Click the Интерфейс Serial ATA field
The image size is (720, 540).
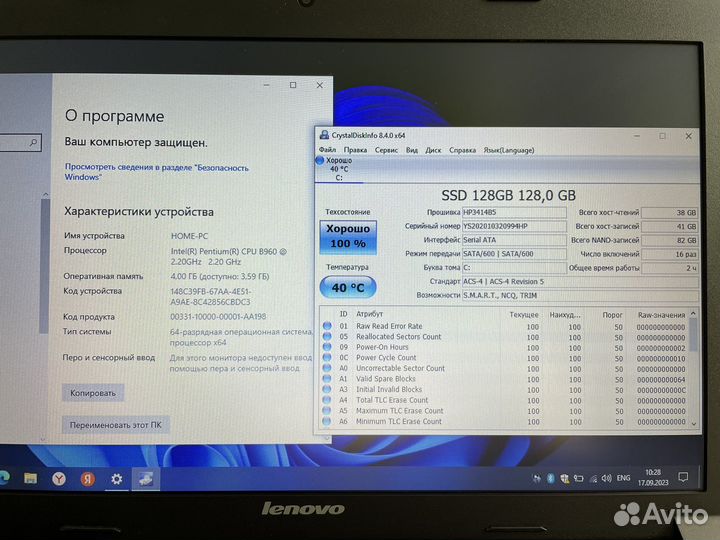click(514, 240)
